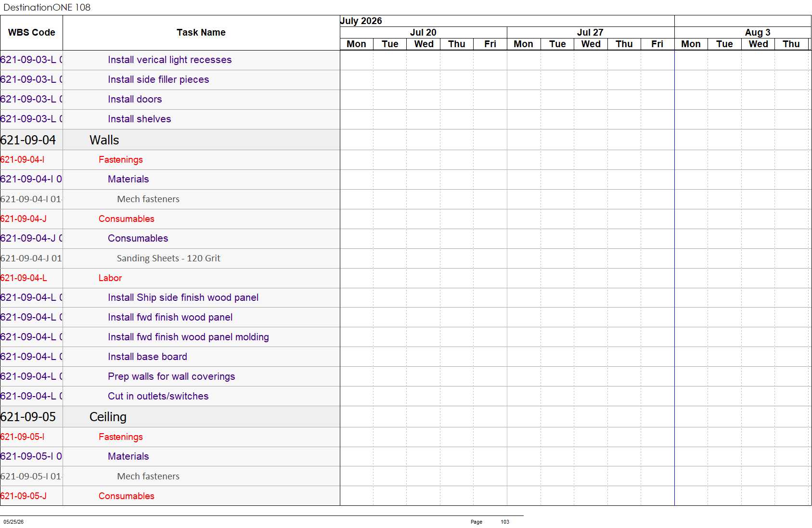Image resolution: width=812 pixels, height=528 pixels.
Task: Select the Install doors task
Action: coord(135,99)
